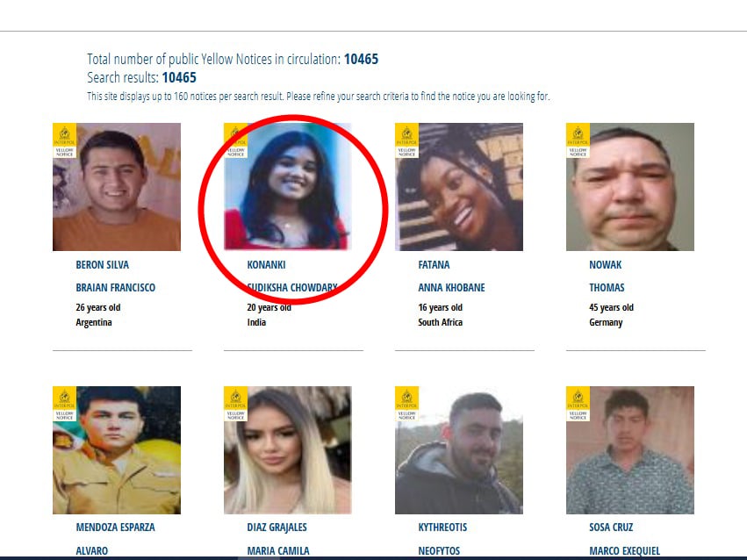The width and height of the screenshot is (747, 560).
Task: Open the photo thumbnail above THOMAS, Germany
Action: (630, 187)
